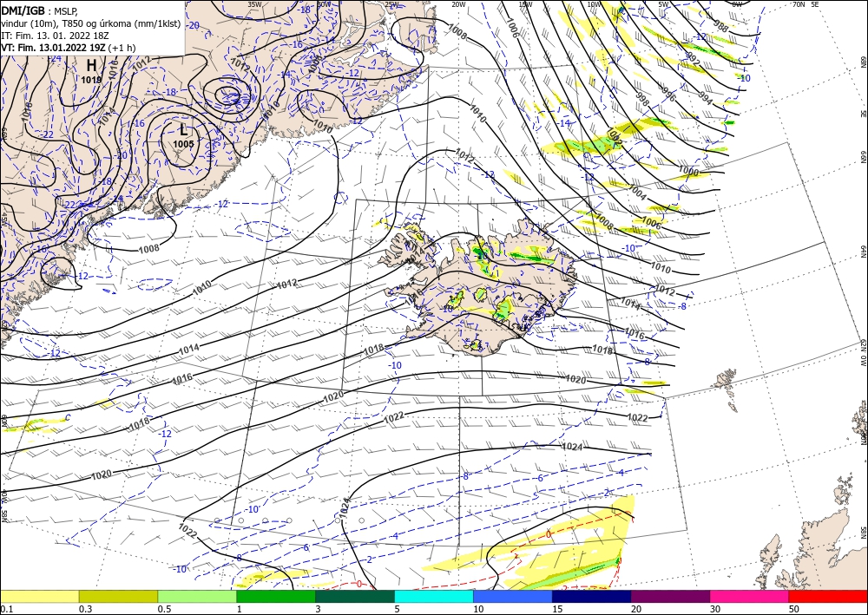Click the '35W' longitude label
The width and height of the screenshot is (868, 615).
tap(254, 4)
